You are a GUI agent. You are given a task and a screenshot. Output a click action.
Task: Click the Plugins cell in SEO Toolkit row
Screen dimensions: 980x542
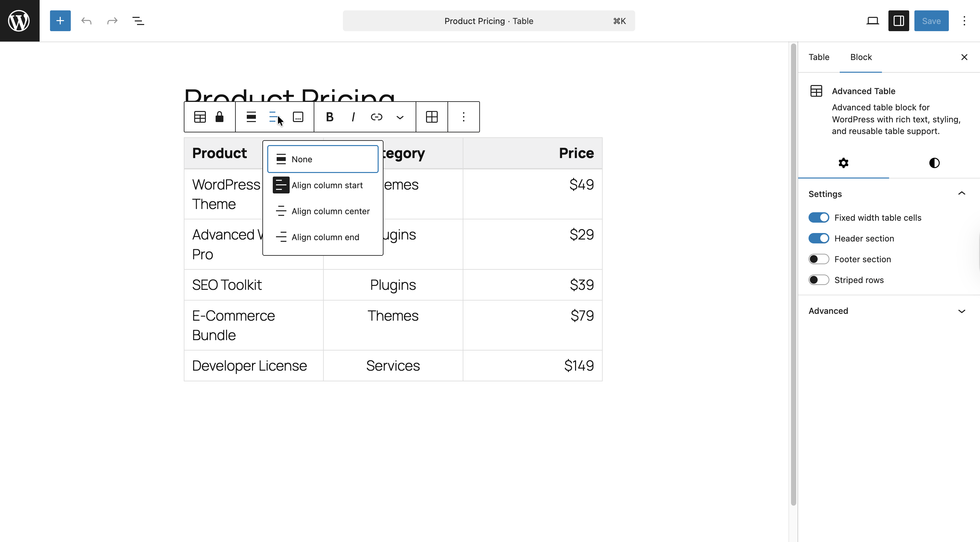click(x=393, y=285)
